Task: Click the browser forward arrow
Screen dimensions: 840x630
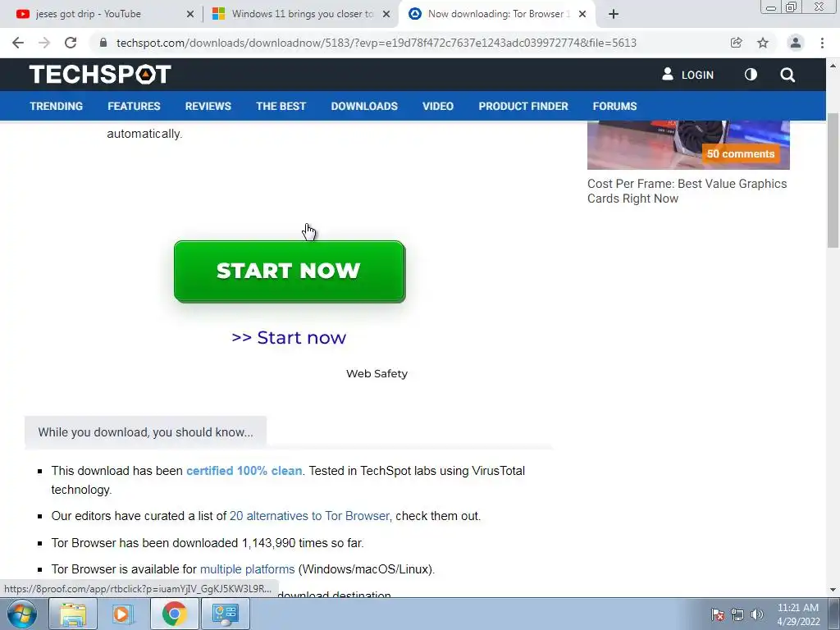Action: click(44, 43)
